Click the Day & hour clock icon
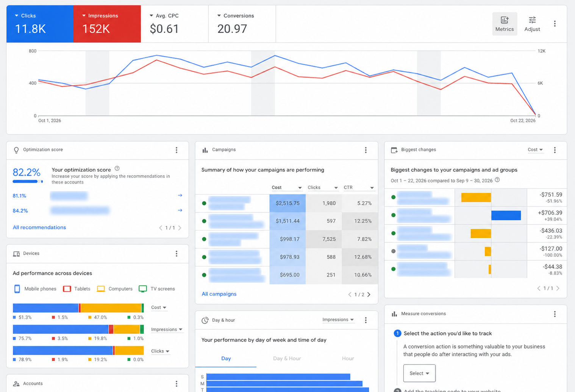Screen dimensions: 575x392 [x=205, y=320]
